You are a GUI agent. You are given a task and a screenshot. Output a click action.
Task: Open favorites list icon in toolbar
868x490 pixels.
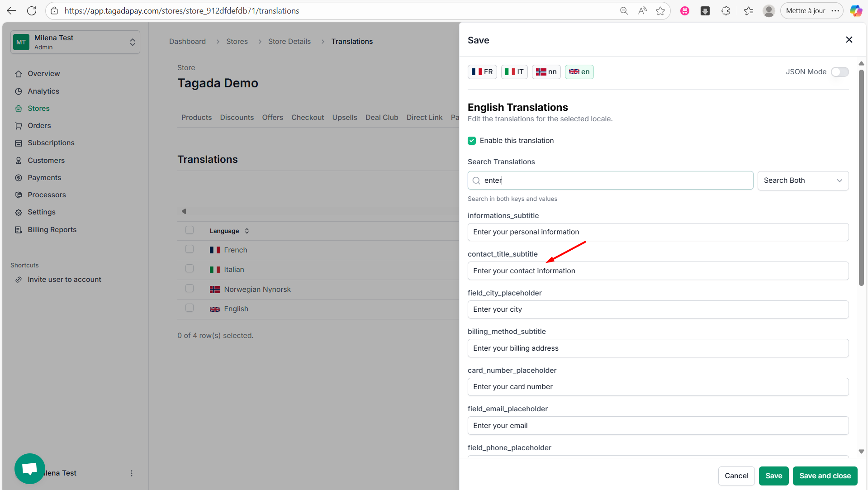[749, 11]
